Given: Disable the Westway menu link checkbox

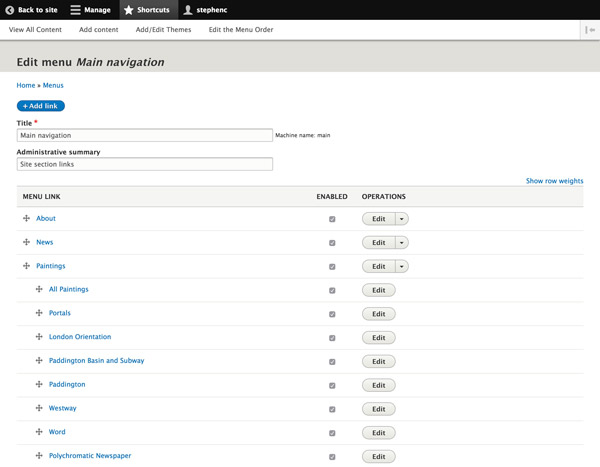Looking at the screenshot, I should point(332,409).
